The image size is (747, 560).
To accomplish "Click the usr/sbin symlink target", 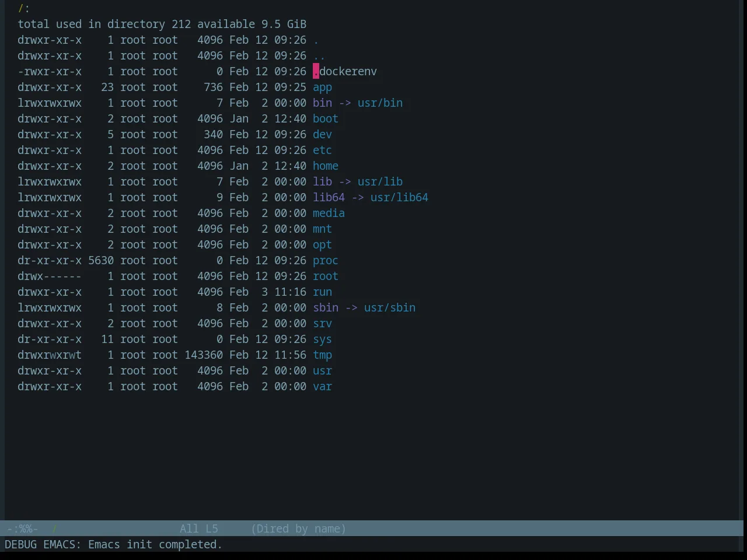I will (x=390, y=308).
